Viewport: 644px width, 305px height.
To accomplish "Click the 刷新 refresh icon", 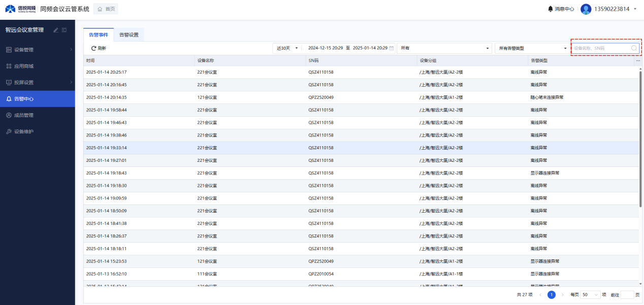I will (93, 48).
